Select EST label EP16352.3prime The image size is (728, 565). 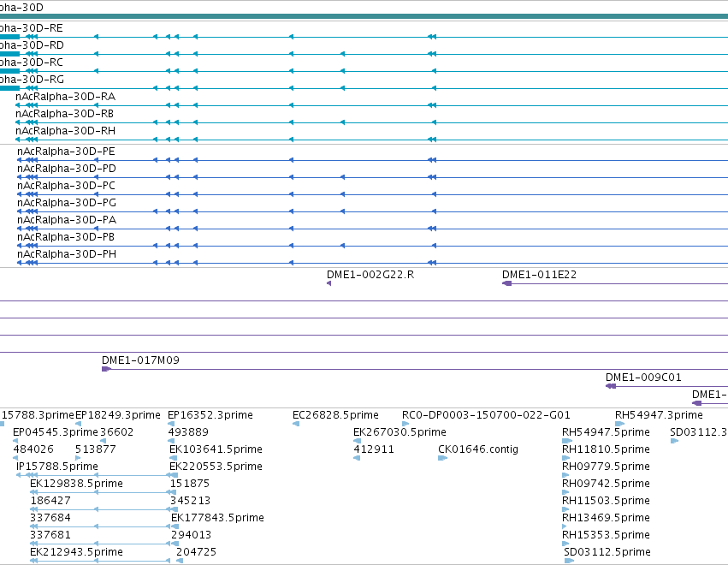click(210, 415)
